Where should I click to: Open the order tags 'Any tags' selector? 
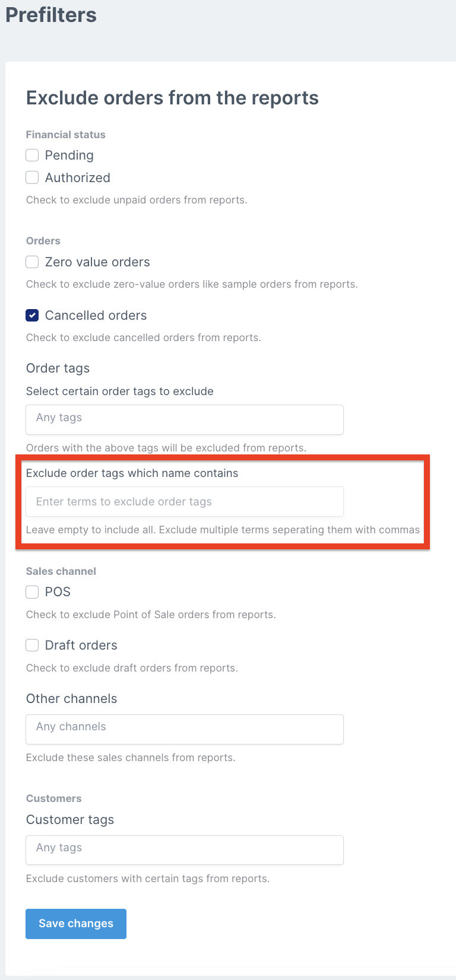click(185, 419)
